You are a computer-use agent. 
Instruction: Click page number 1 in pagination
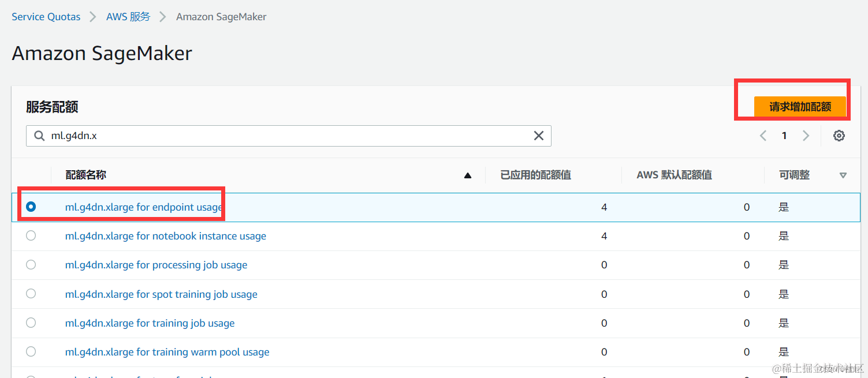point(784,136)
